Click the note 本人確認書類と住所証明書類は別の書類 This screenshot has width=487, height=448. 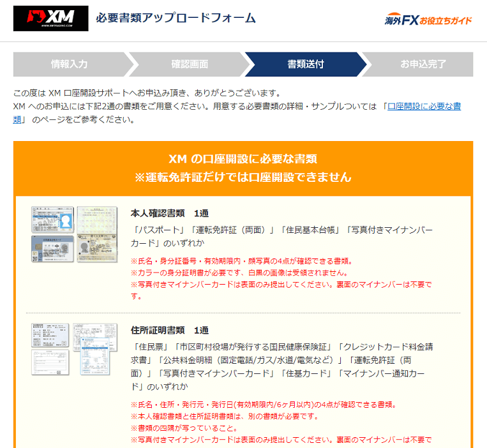[225, 416]
